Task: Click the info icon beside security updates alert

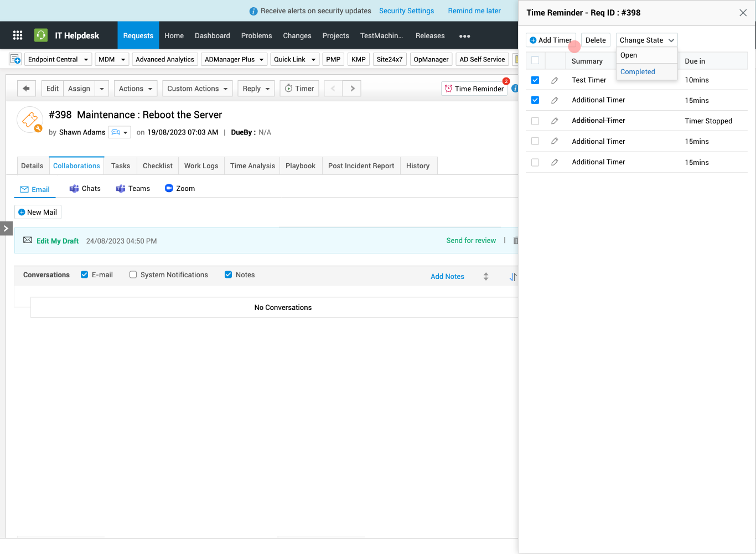Action: point(254,11)
